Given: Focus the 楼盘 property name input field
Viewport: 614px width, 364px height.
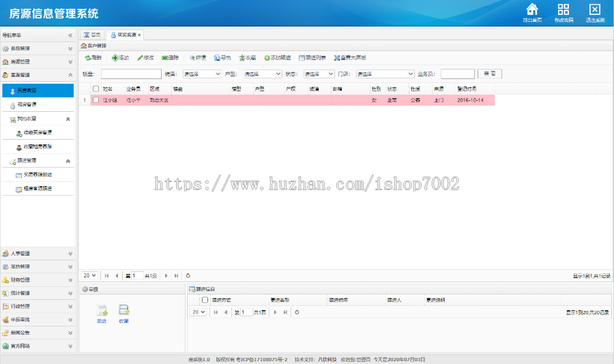Looking at the screenshot, I should click(131, 74).
